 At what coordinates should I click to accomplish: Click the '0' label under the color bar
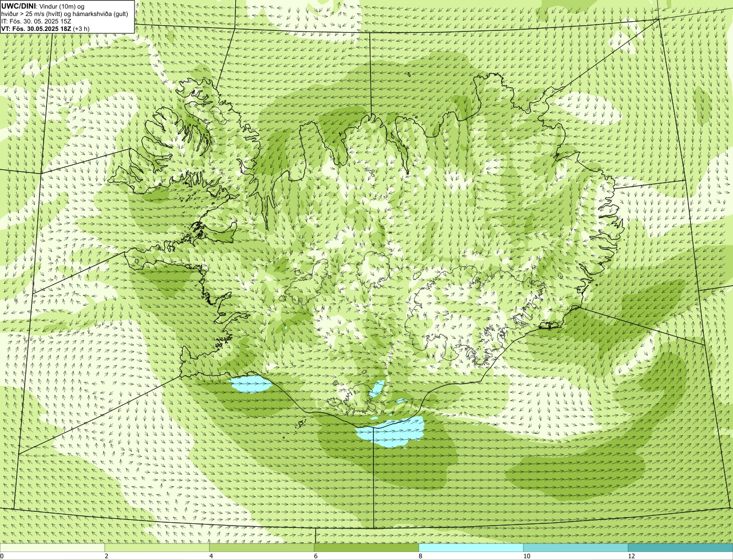(x=2, y=556)
